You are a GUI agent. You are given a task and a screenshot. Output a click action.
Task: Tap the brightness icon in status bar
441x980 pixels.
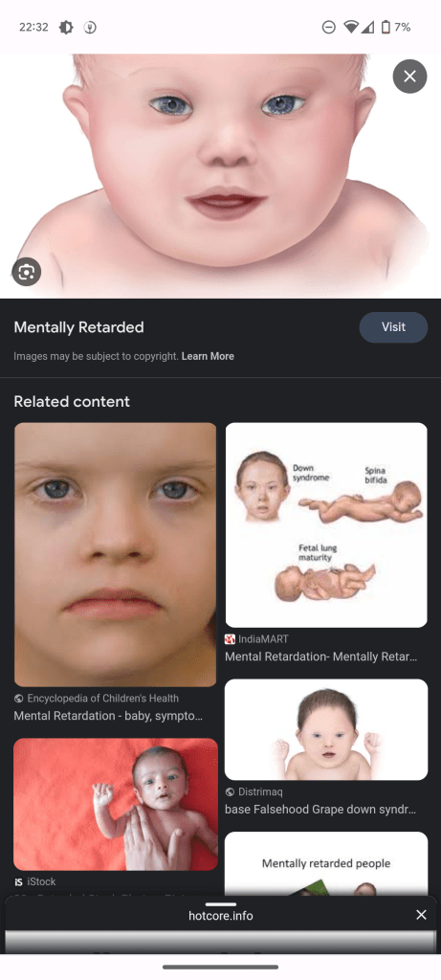[66, 27]
